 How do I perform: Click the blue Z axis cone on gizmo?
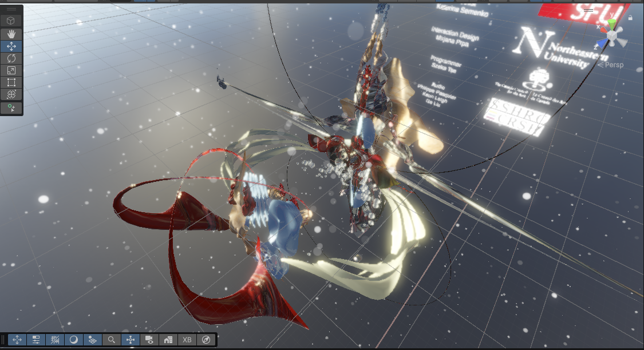click(x=602, y=43)
